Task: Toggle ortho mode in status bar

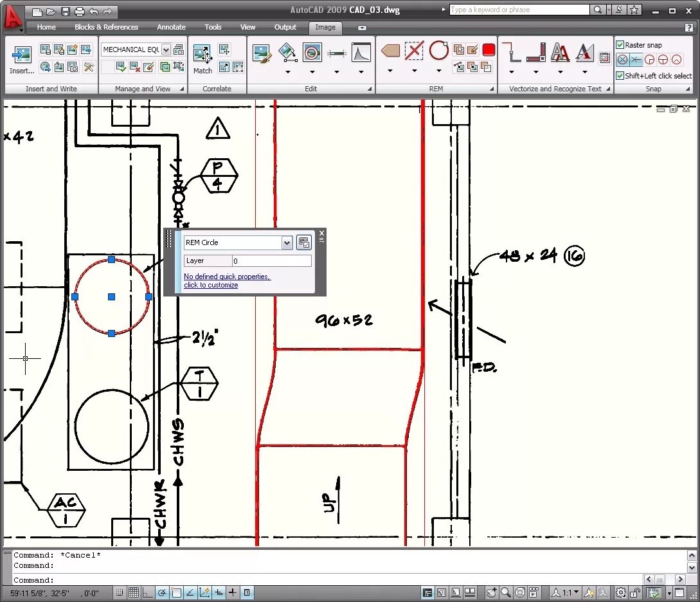Action: click(x=147, y=592)
